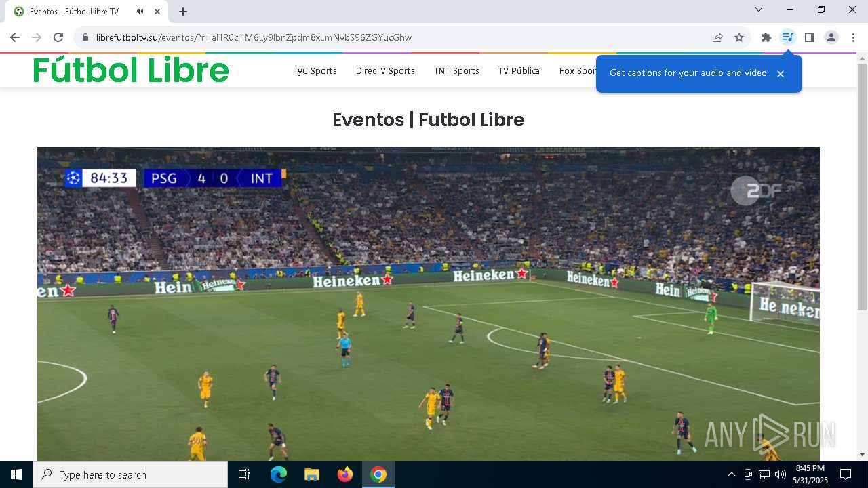The height and width of the screenshot is (488, 868).
Task: Toggle Chrome side panel icon
Action: tap(809, 37)
